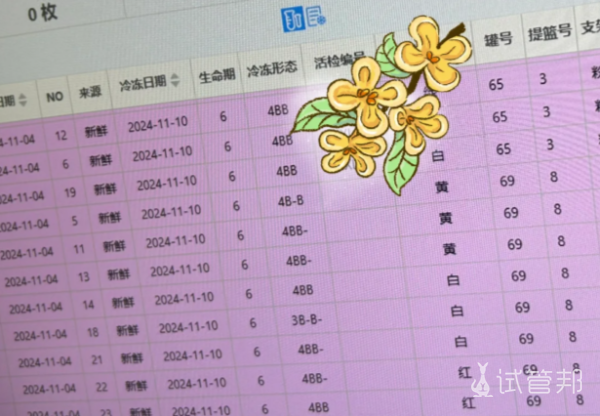Click the 4B-B form cell in row NO 5

[x=291, y=201]
